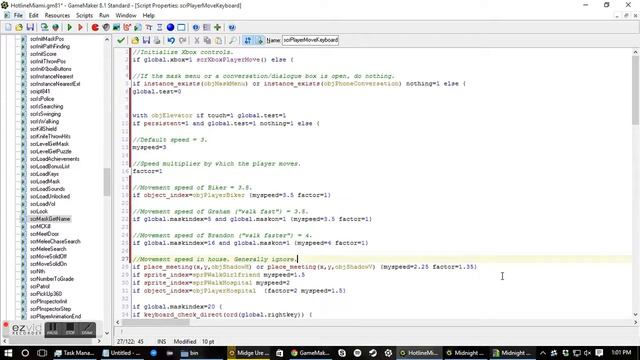640x360 pixels.
Task: Click the code editor vertical scrollbar
Action: 636,91
